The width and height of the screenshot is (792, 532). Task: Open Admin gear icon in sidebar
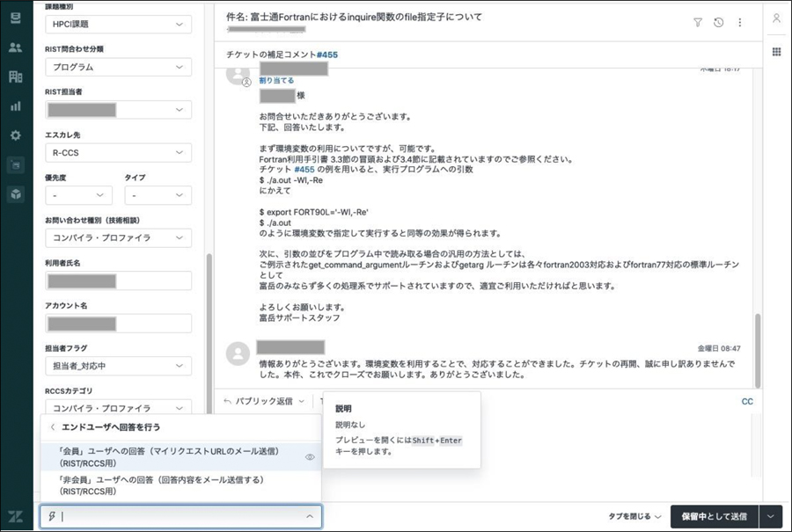(16, 135)
